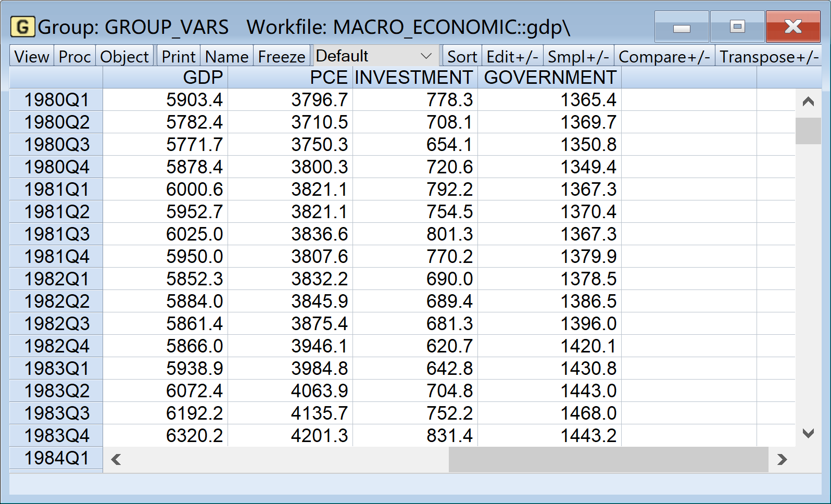Screen dimensions: 831x504
Task: Click the scroll right arrow
Action: [x=782, y=459]
